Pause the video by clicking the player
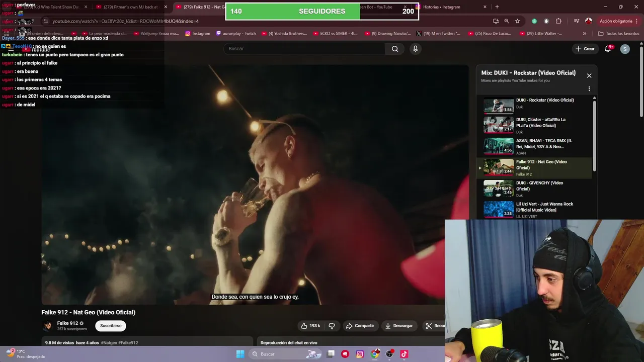 (255, 185)
